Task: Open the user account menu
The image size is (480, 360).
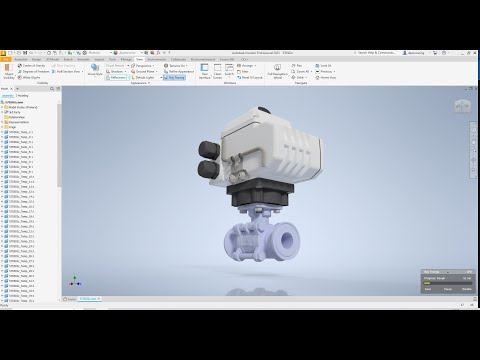Action: 416,53
